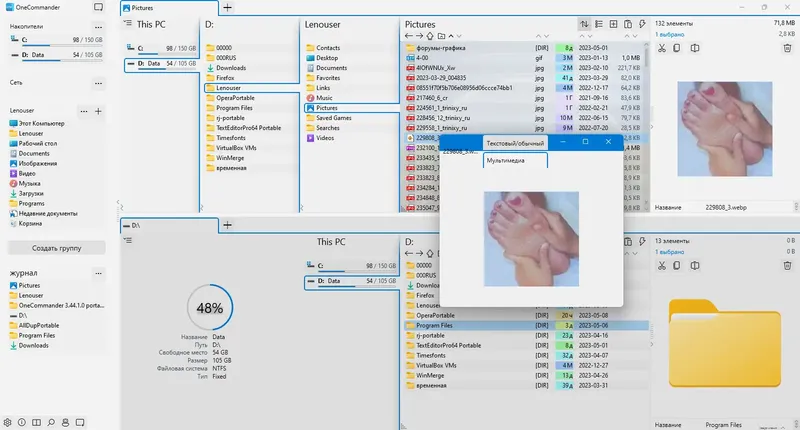Open Недавние документы in sidebar
The width and height of the screenshot is (800, 430).
(x=48, y=214)
